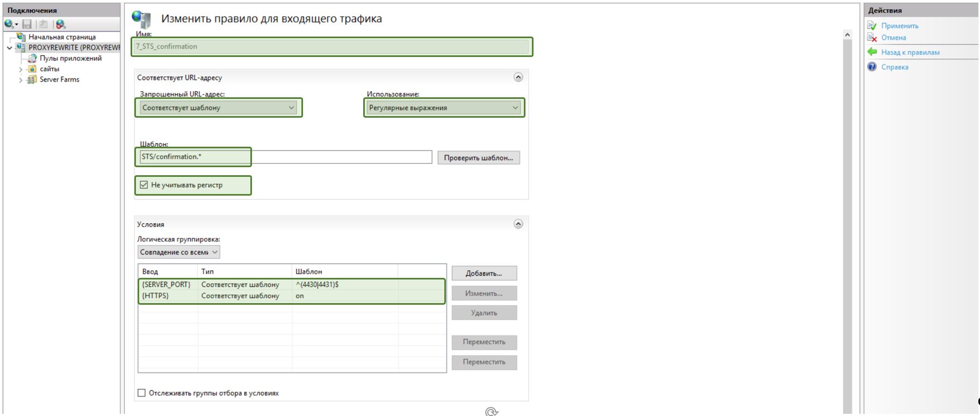
Task: Select the PROXYREWRITE server node
Action: tap(74, 47)
